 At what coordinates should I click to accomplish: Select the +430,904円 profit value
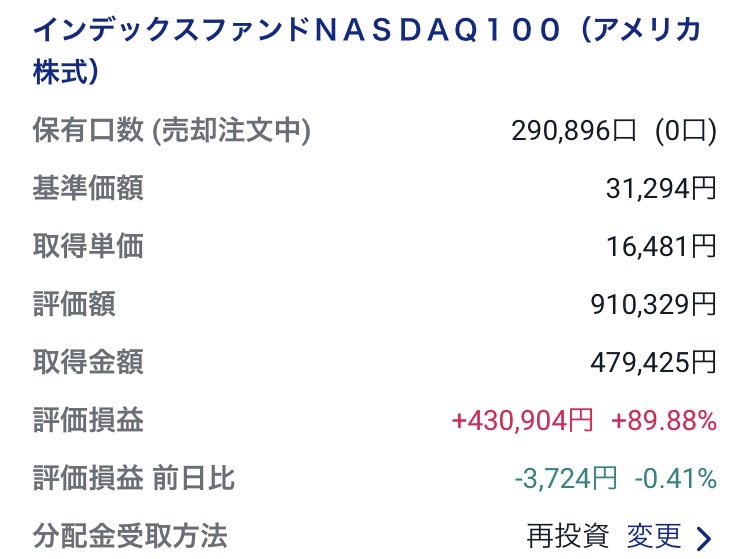[x=523, y=420]
